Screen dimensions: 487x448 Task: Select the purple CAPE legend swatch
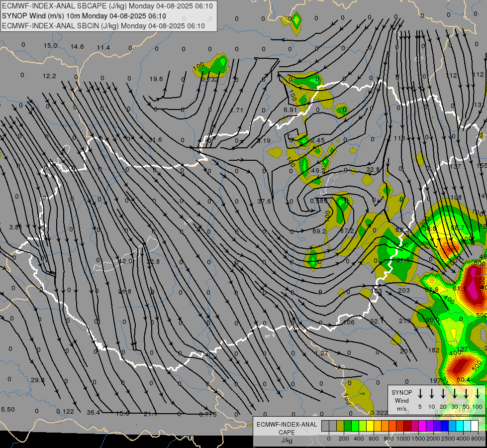click(429, 426)
